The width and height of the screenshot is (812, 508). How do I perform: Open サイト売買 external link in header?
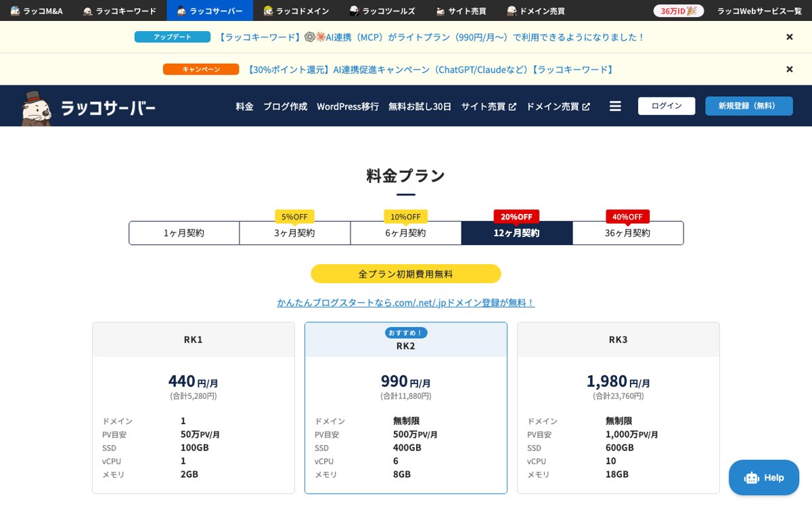(489, 106)
